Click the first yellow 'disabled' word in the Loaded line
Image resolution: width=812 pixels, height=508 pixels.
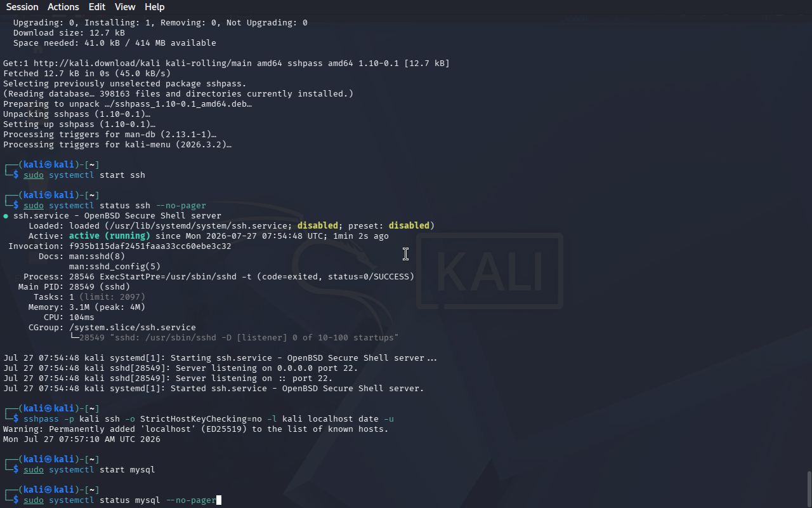318,226
